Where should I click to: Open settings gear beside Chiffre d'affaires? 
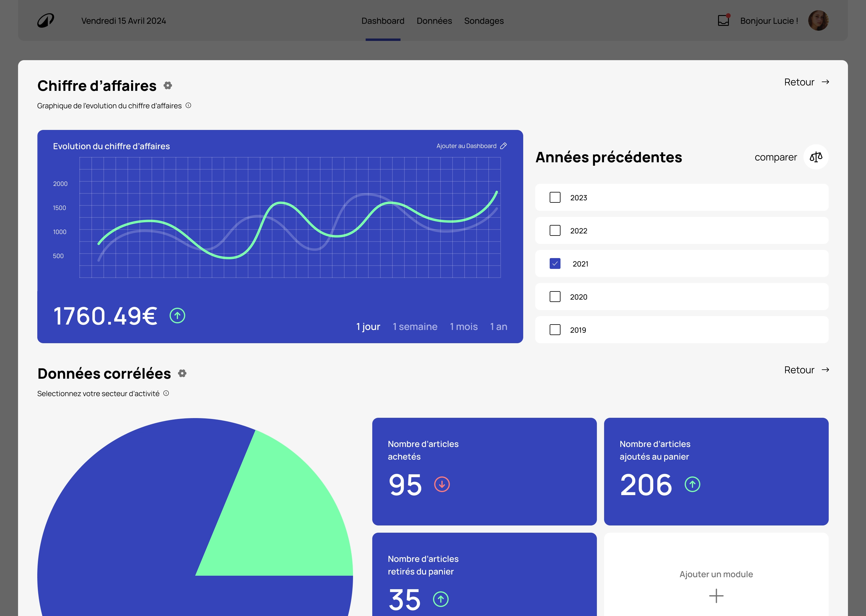pos(167,85)
